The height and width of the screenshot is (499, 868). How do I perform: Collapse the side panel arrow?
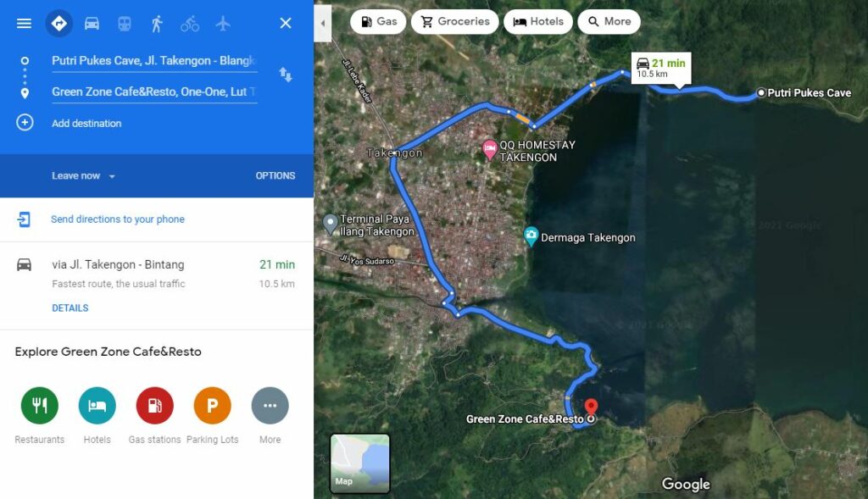point(323,23)
